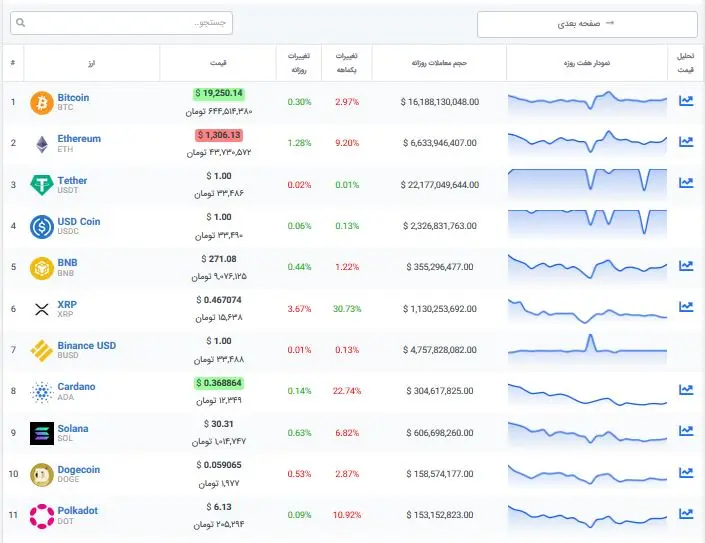Viewport: 705px width, 543px height.
Task: Click the next page button
Action: pyautogui.click(x=587, y=24)
